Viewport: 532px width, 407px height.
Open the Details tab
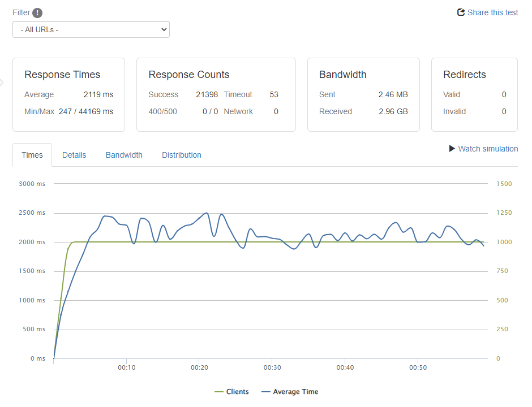point(74,155)
